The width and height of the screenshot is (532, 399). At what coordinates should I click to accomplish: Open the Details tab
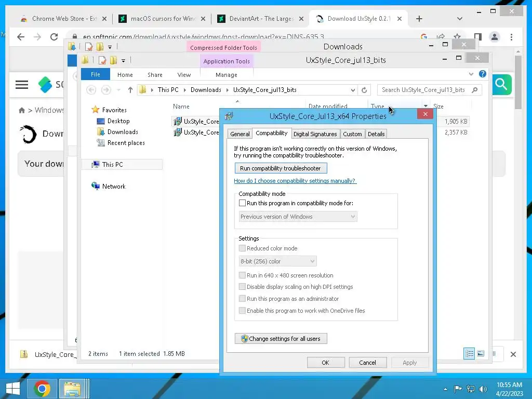pyautogui.click(x=376, y=134)
